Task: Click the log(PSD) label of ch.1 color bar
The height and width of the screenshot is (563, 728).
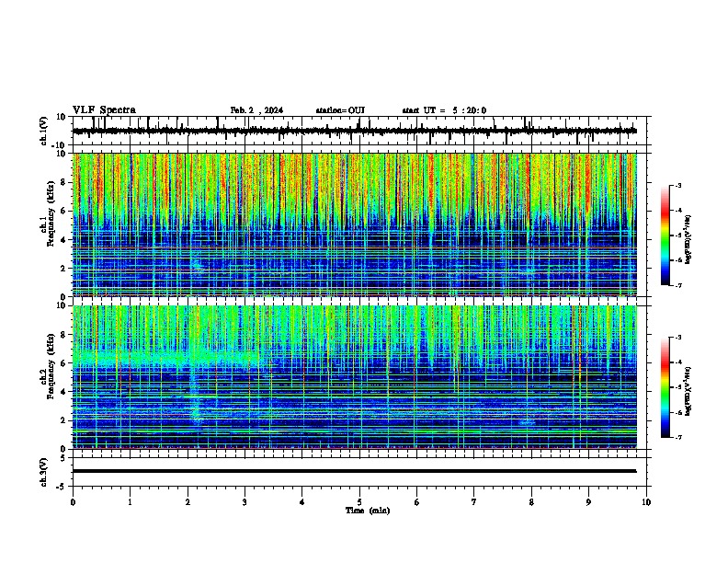Action: (688, 240)
